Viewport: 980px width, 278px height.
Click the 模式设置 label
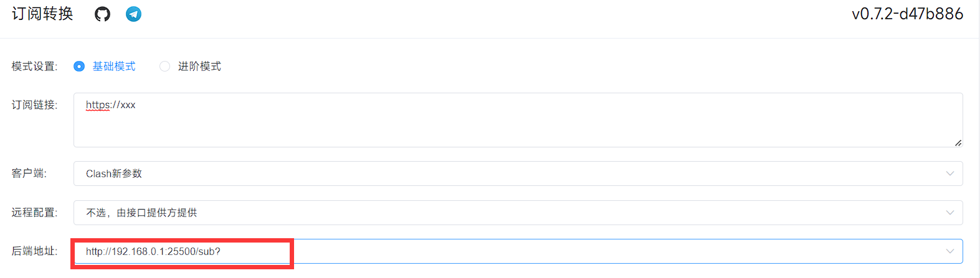click(34, 67)
